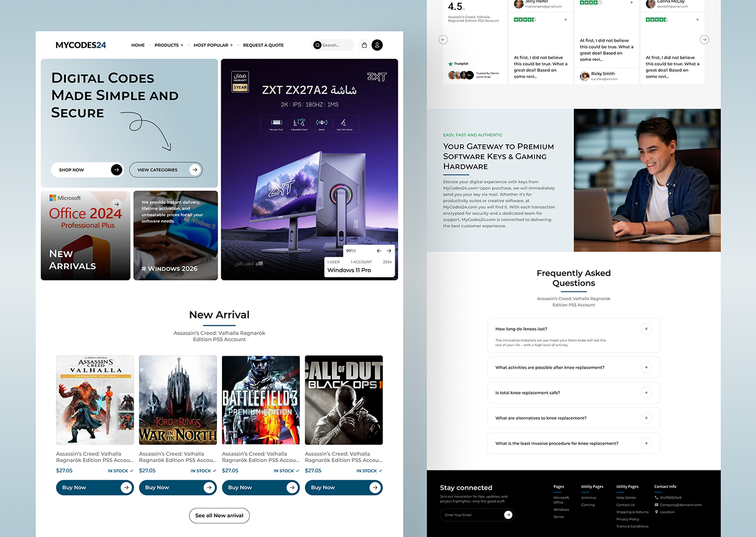Image resolution: width=756 pixels, height=537 pixels.
Task: Open the shopping bag cart icon
Action: click(x=364, y=45)
